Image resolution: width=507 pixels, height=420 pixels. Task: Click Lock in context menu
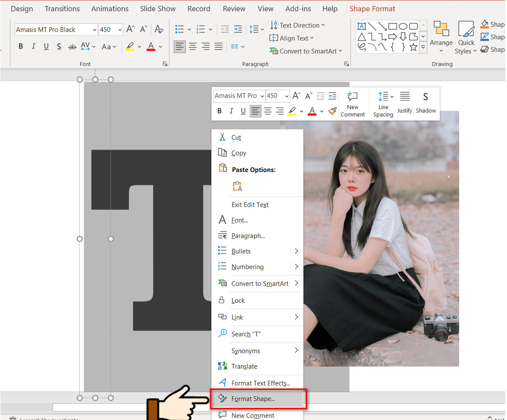point(257,301)
